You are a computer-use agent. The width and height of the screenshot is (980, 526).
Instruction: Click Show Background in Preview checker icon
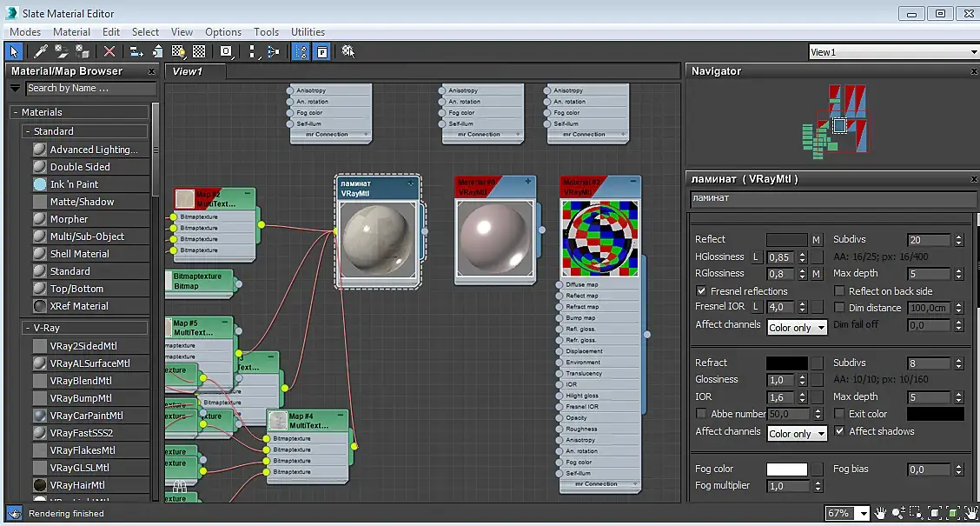[199, 52]
